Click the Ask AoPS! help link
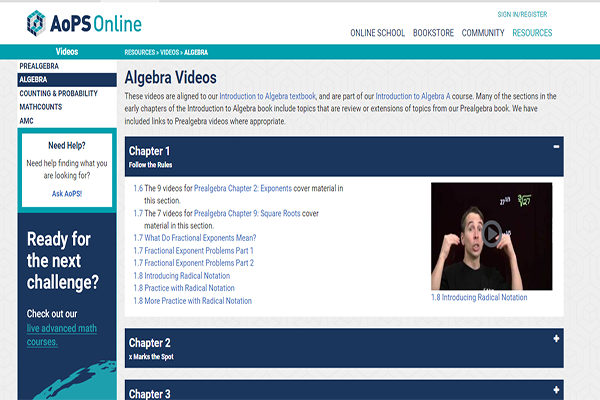600x400 pixels. point(67,193)
